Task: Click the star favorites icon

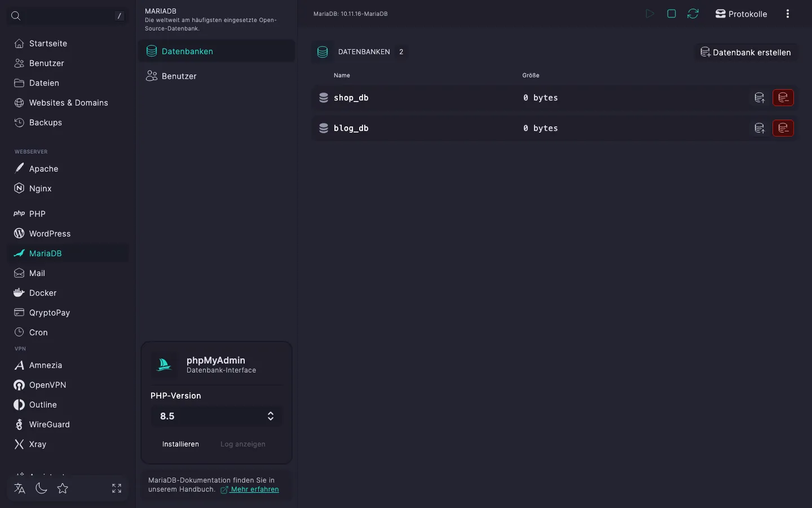Action: (x=63, y=488)
